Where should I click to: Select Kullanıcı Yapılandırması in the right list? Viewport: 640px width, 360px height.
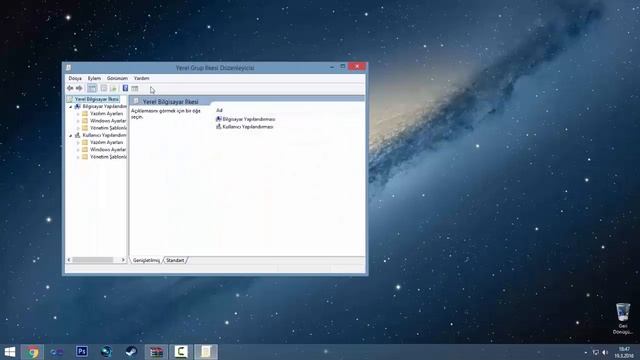(x=244, y=127)
